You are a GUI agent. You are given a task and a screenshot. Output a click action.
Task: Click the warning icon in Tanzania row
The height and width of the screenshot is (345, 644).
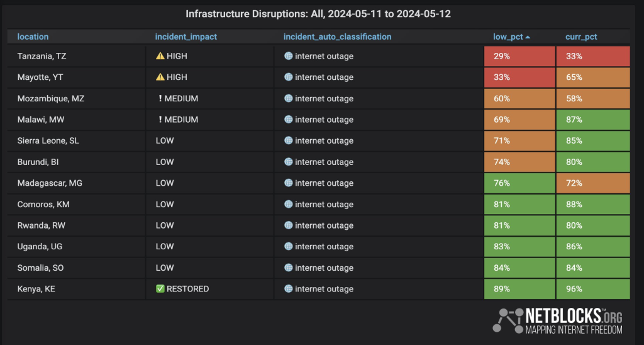tap(160, 56)
